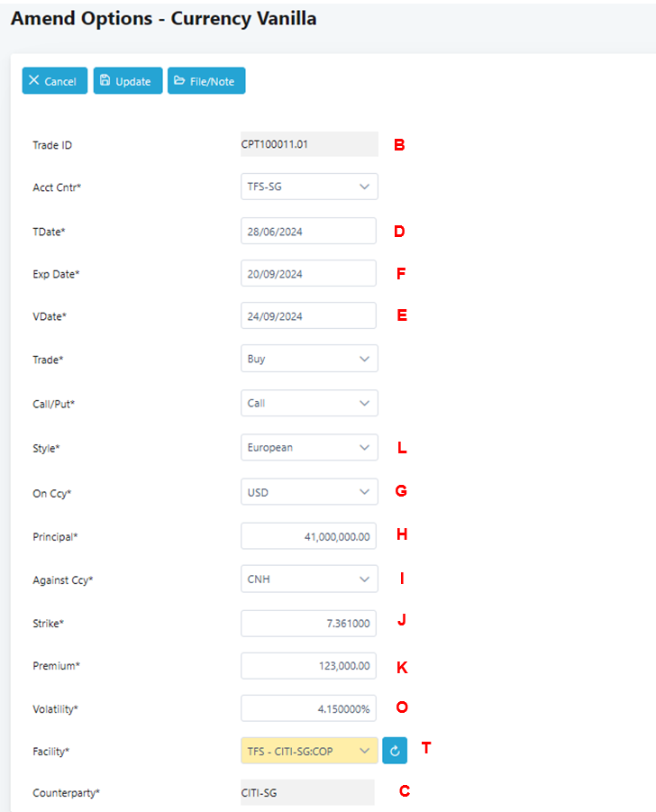Open the On Ccy dropdown showing USD
Viewport: 656px width, 812px height.
pos(309,492)
